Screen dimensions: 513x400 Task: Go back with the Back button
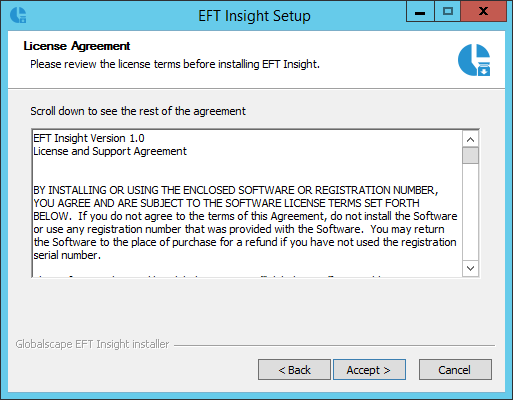(x=294, y=370)
